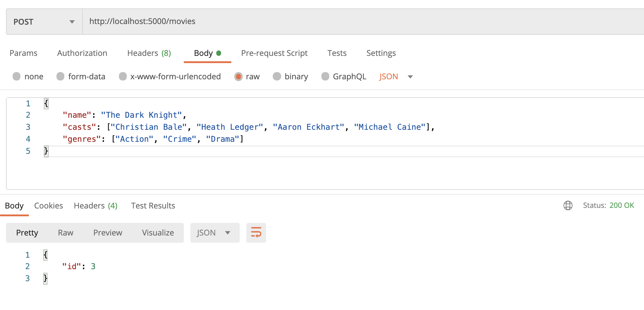Viewport: 644px width, 310px height.
Task: Choose x-www-form-urlencoded body type
Action: [123, 77]
